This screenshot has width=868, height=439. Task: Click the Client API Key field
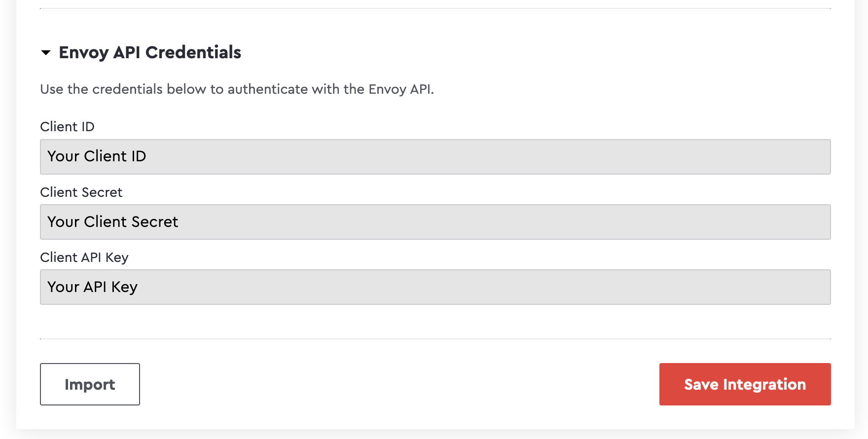pos(434,287)
